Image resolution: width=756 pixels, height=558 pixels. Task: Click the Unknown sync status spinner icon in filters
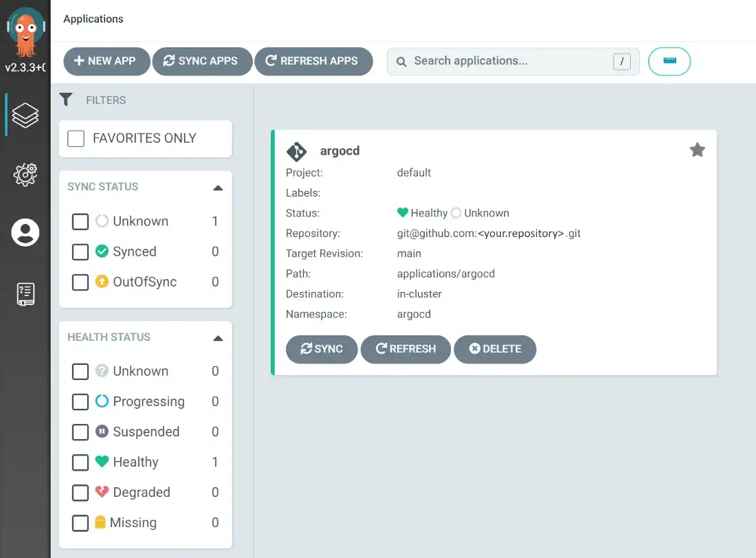(102, 221)
